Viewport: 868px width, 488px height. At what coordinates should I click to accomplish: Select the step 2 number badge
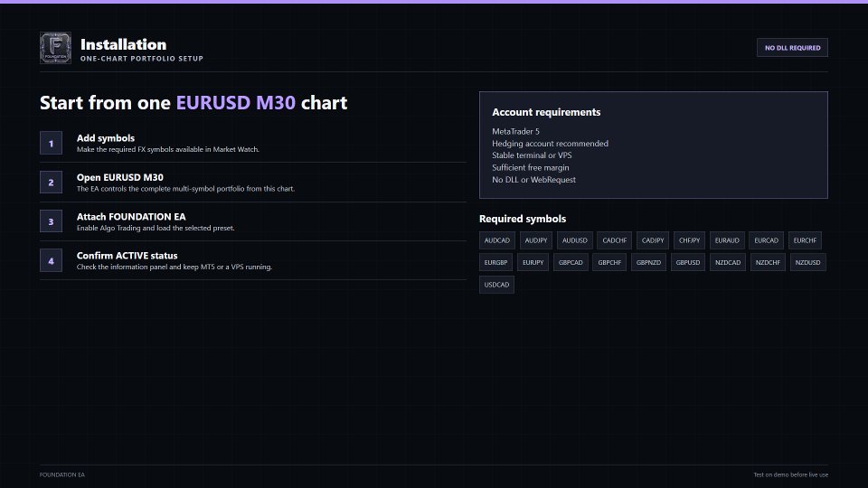coord(51,182)
